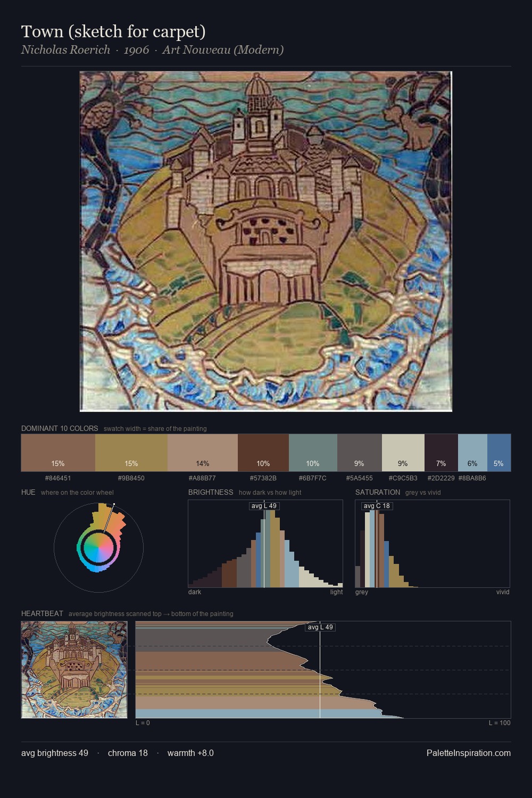This screenshot has width=532, height=798.
Task: Click 'where on the color wheel' caption
Action: 77,493
